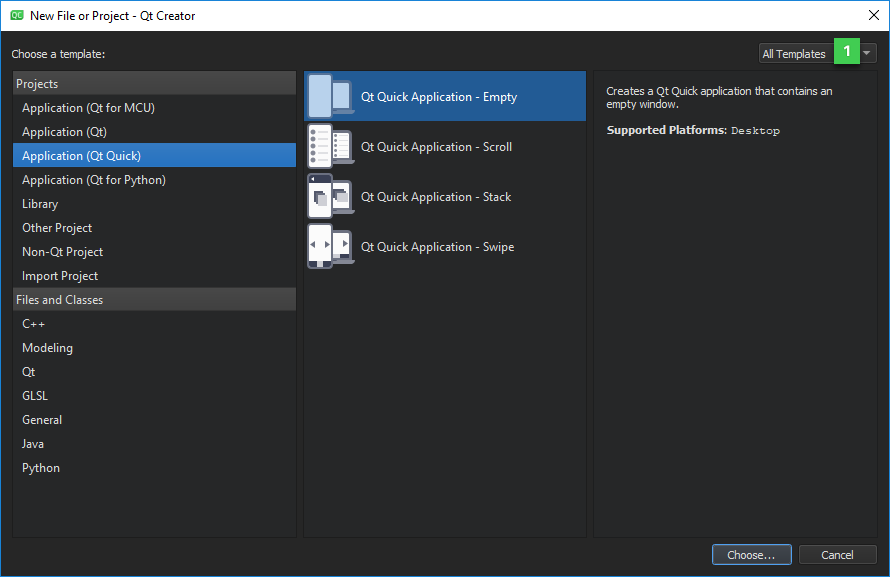The image size is (890, 577).
Task: Close the New File or Project dialog
Action: coord(872,15)
